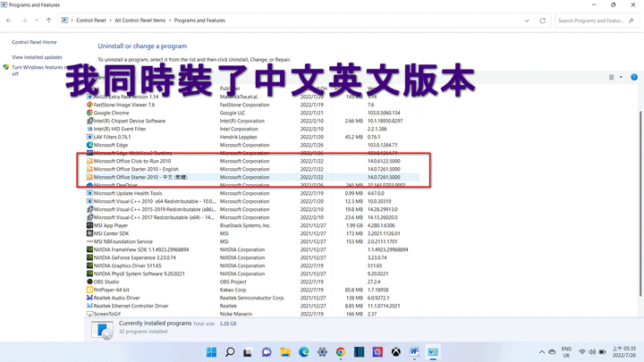This screenshot has height=362, width=644.
Task: Click Kakao Corp. publisher cell
Action: (x=233, y=290)
